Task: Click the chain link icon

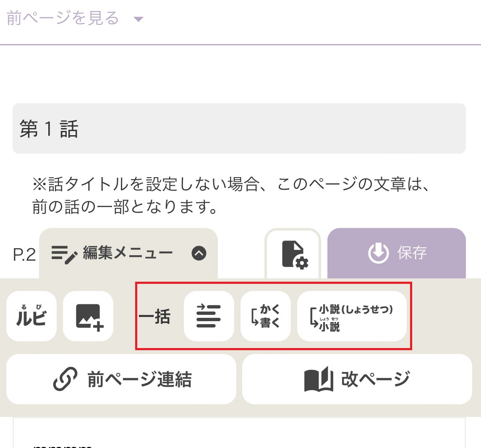Action: tap(65, 379)
